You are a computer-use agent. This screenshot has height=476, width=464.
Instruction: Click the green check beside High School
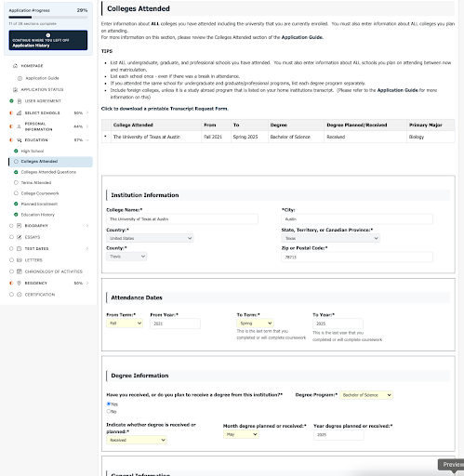[16, 151]
